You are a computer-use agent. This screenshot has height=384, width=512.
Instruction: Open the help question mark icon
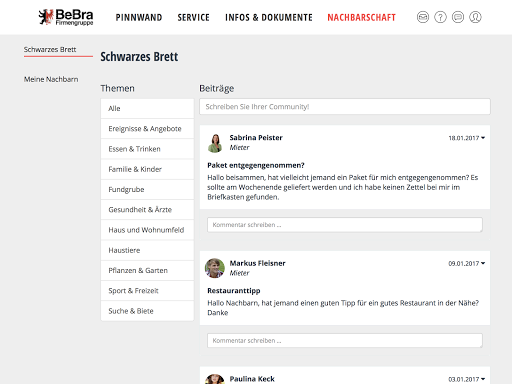[x=440, y=17]
